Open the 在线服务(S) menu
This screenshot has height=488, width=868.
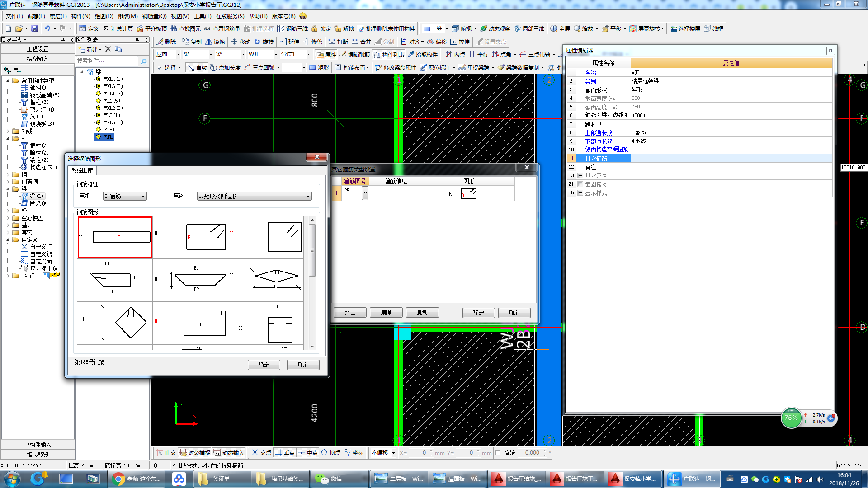[230, 16]
